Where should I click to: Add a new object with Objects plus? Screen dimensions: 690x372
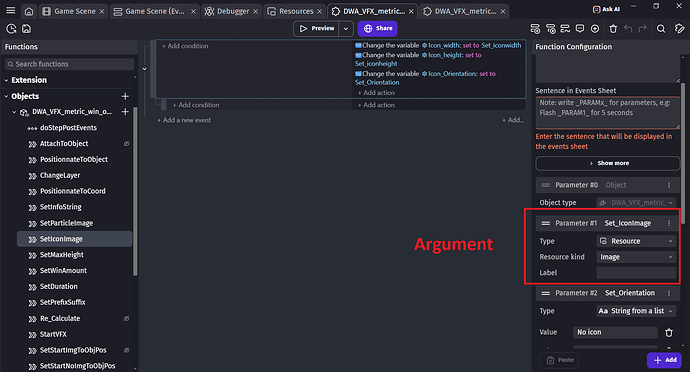point(125,96)
